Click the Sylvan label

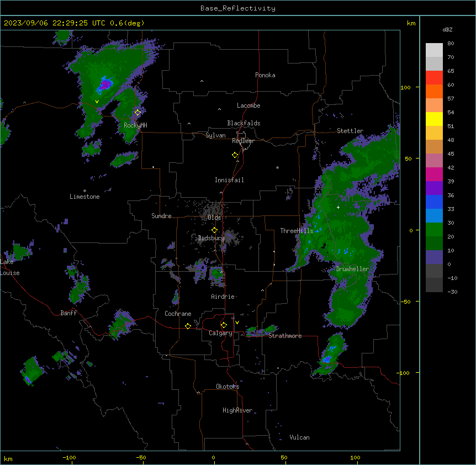pyautogui.click(x=215, y=135)
